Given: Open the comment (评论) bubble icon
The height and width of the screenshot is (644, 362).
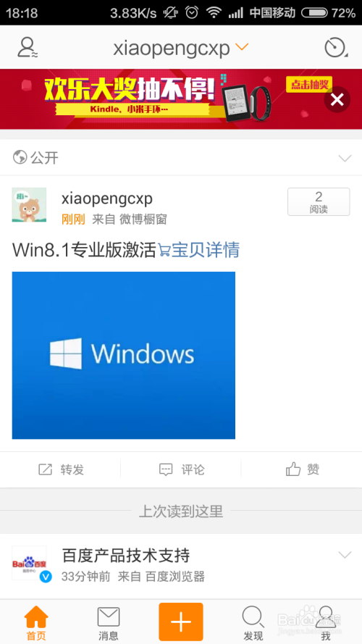Looking at the screenshot, I should (166, 469).
